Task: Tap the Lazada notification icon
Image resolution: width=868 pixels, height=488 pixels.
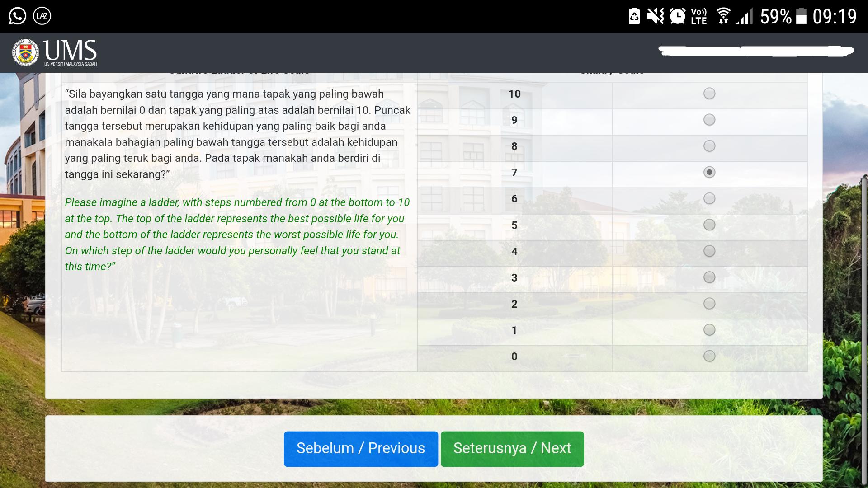Action: [x=42, y=16]
